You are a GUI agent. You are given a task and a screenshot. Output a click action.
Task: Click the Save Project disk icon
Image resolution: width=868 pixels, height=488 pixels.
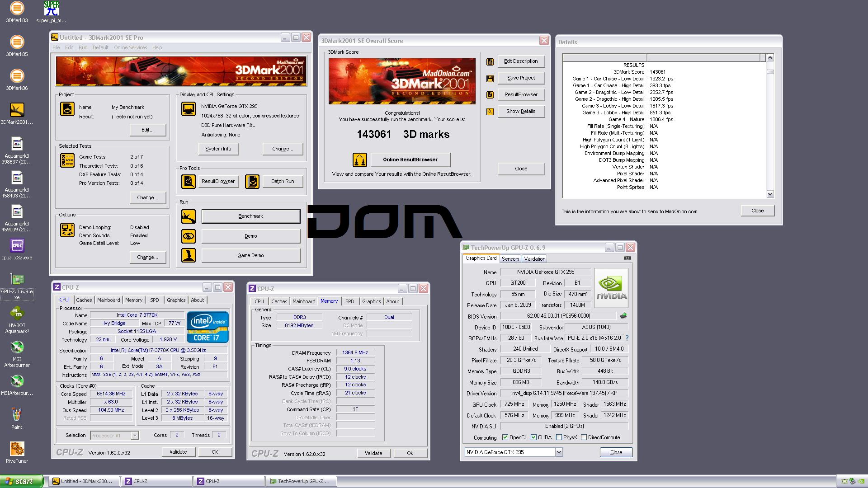click(x=490, y=79)
